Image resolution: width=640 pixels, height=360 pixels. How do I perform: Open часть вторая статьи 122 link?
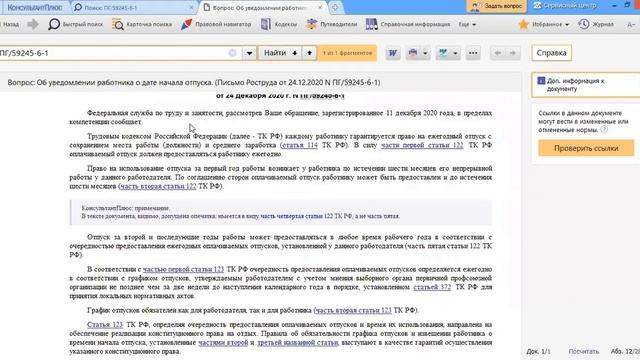pos(158,186)
